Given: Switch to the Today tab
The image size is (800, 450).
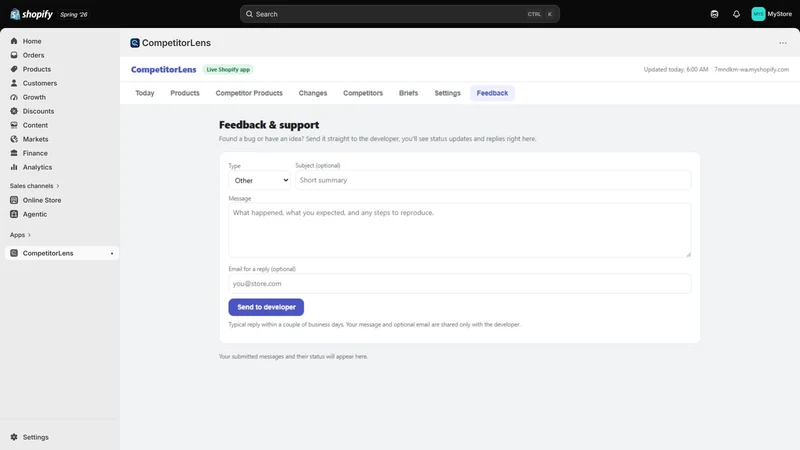Looking at the screenshot, I should coord(145,93).
